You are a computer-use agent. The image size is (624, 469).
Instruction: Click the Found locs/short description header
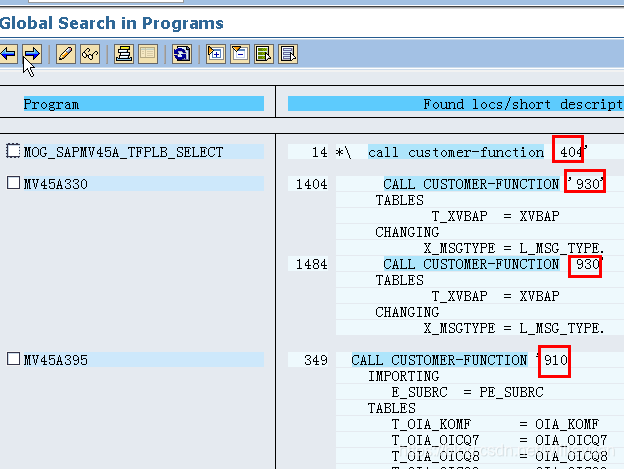(x=456, y=104)
